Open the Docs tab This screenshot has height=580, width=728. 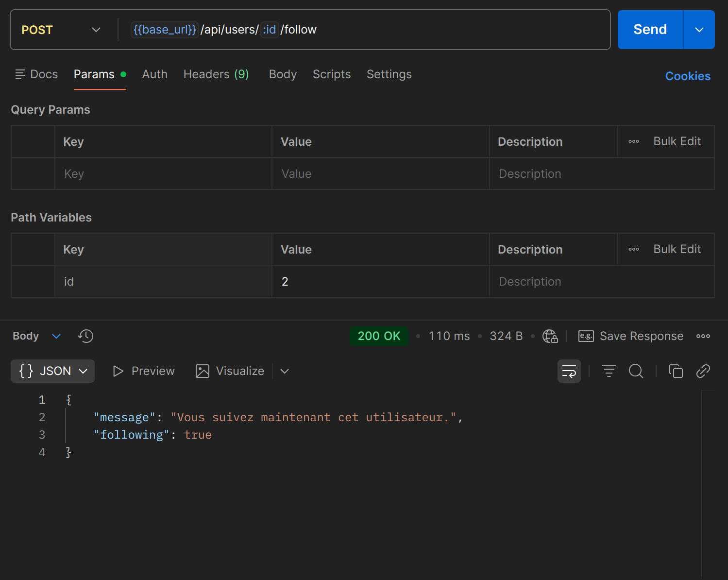36,74
